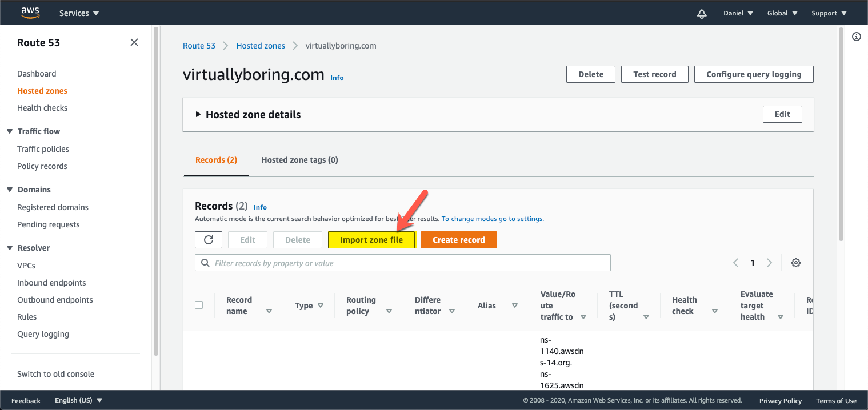Screen dimensions: 868x410
Task: Open Traffic policies in the sidebar
Action: click(43, 149)
